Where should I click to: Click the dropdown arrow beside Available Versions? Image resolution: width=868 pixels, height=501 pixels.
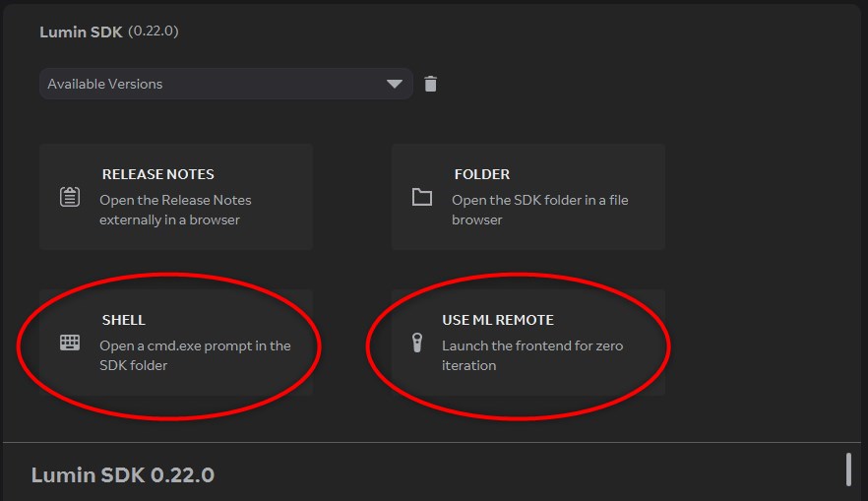(395, 84)
